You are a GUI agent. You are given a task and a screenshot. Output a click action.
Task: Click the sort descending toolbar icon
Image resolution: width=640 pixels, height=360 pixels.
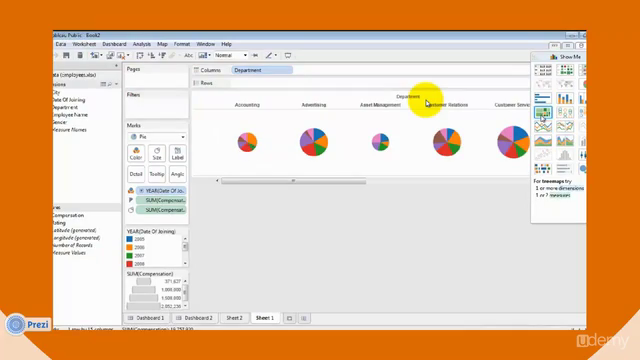[162, 55]
